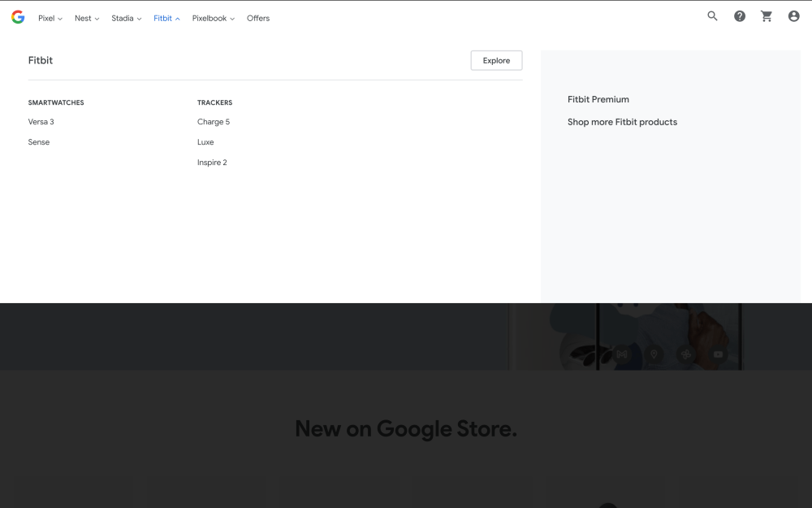Open the search icon
This screenshot has height=508, width=812.
(712, 16)
